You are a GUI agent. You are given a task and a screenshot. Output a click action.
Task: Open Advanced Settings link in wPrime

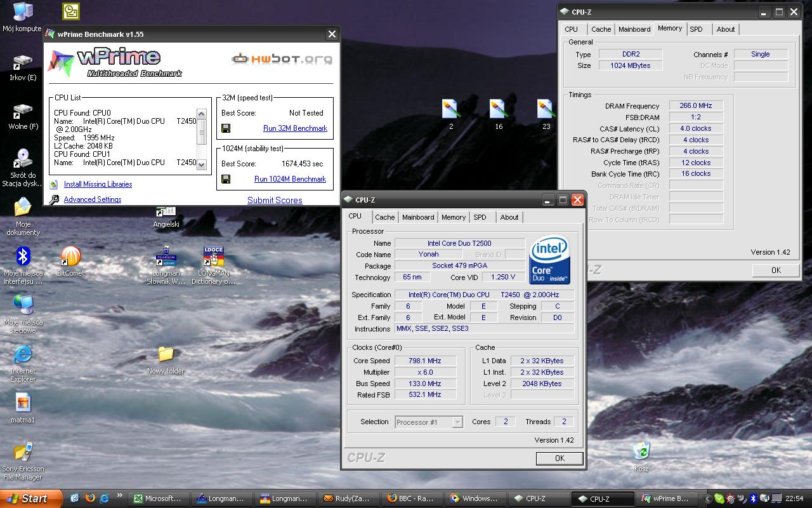tap(93, 199)
